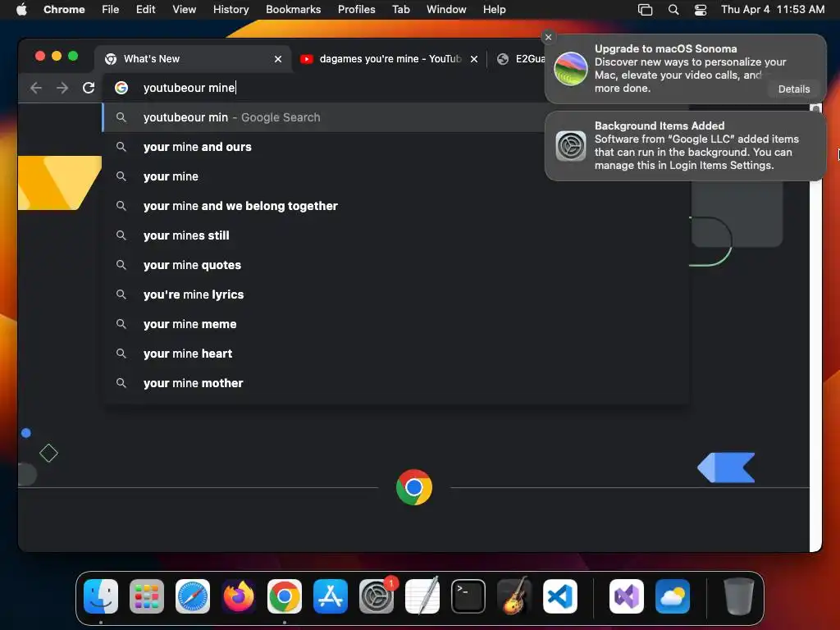840x630 pixels.
Task: Open Launchpad from the Dock
Action: click(x=147, y=596)
